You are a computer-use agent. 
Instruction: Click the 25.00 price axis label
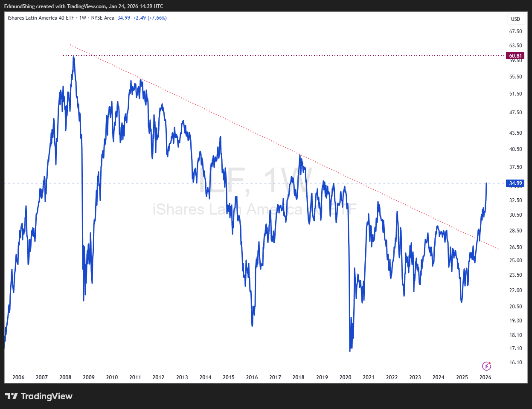515,261
